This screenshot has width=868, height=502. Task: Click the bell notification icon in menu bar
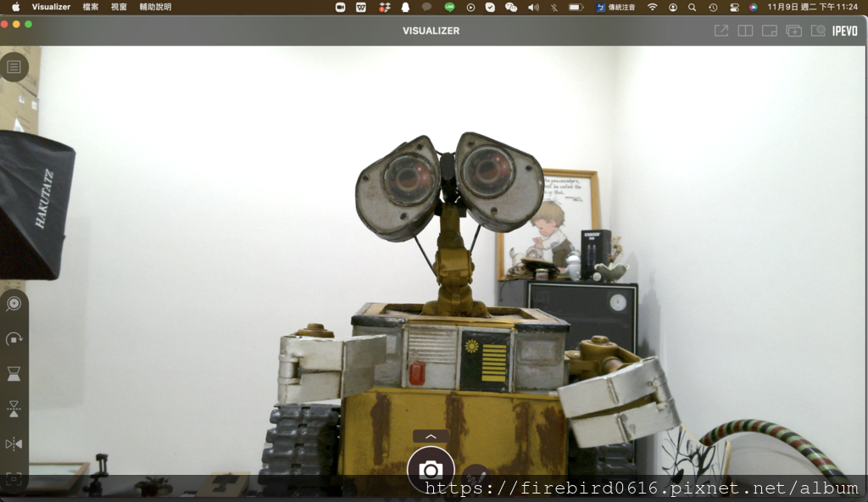pos(405,7)
